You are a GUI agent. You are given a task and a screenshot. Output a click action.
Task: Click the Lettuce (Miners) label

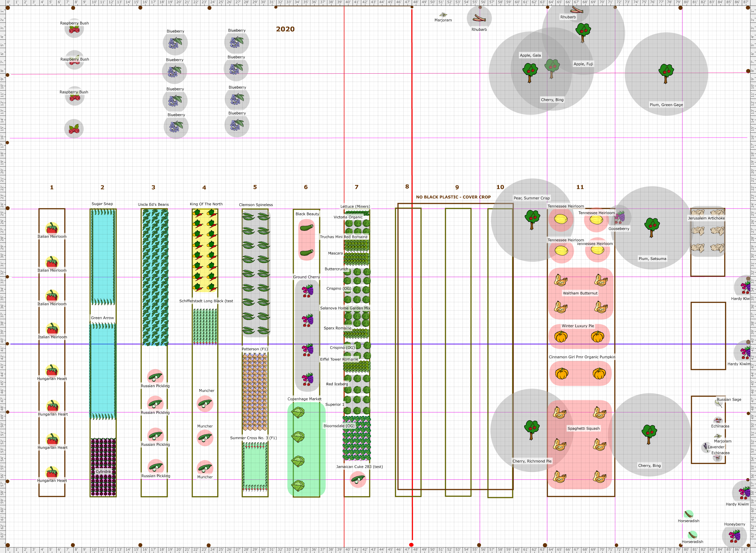(x=355, y=207)
